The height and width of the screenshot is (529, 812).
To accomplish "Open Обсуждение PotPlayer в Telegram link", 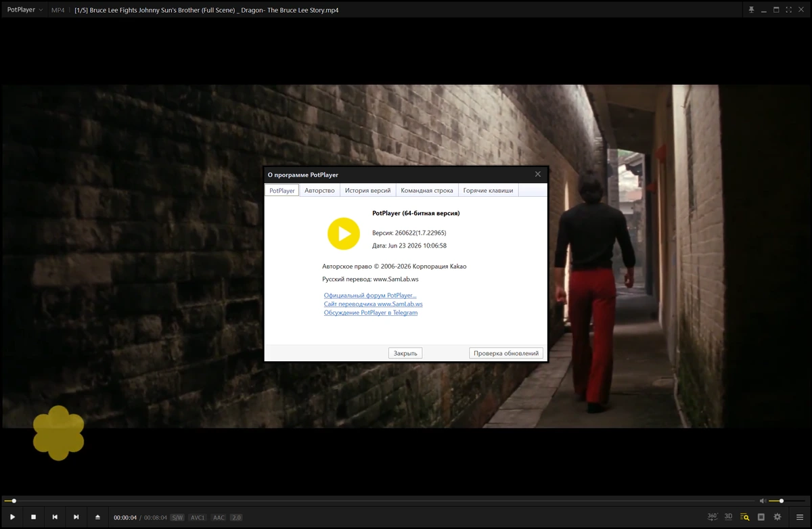I will 370,313.
